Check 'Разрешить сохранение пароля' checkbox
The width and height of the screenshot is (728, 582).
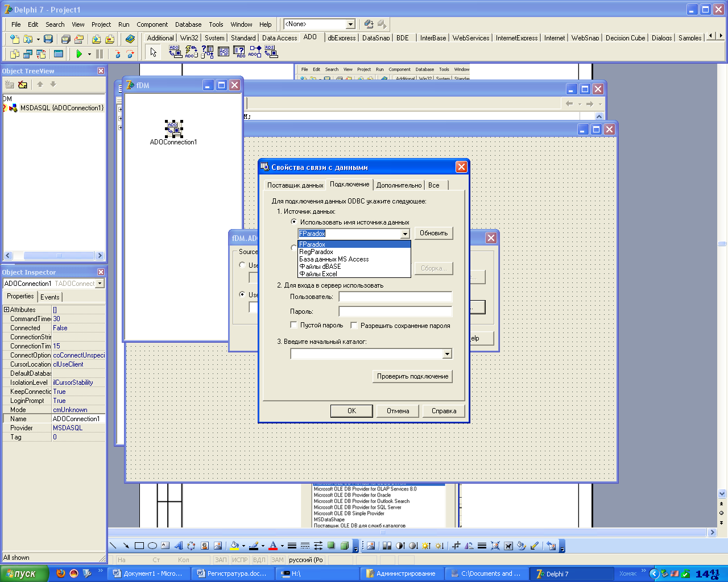pos(354,325)
